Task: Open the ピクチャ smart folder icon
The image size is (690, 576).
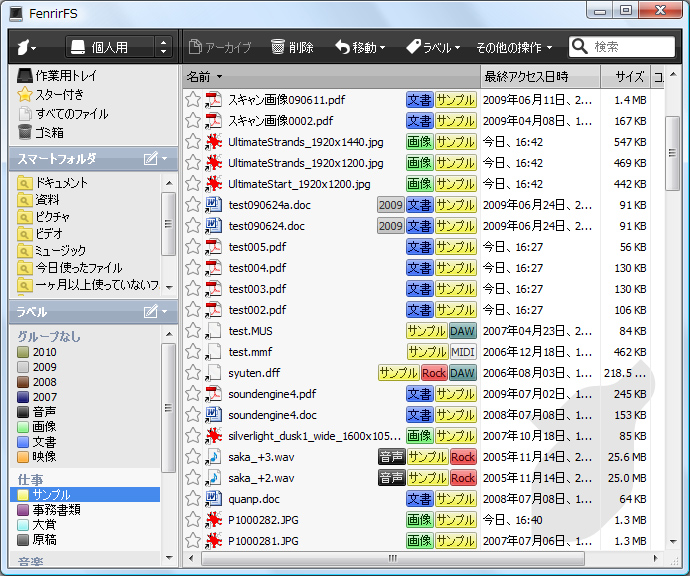Action: pyautogui.click(x=24, y=216)
